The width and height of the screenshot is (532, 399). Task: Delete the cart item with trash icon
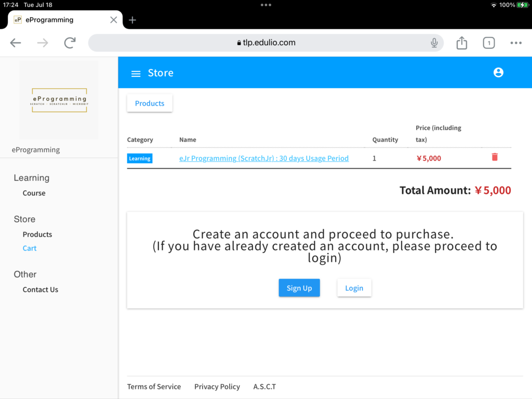tap(494, 157)
